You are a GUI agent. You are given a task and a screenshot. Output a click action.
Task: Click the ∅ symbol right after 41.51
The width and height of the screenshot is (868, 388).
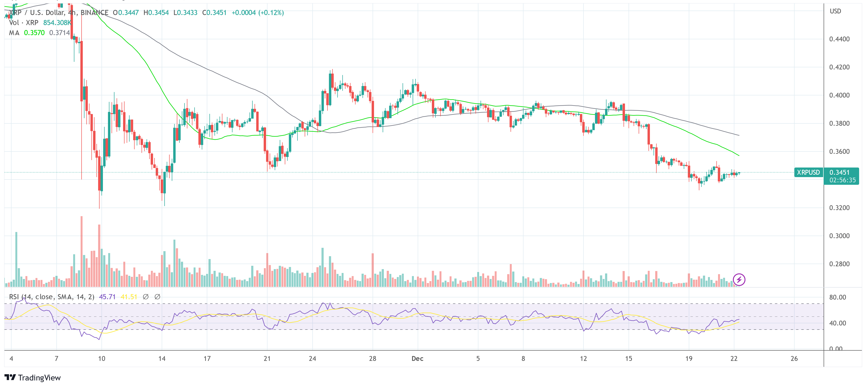(146, 297)
